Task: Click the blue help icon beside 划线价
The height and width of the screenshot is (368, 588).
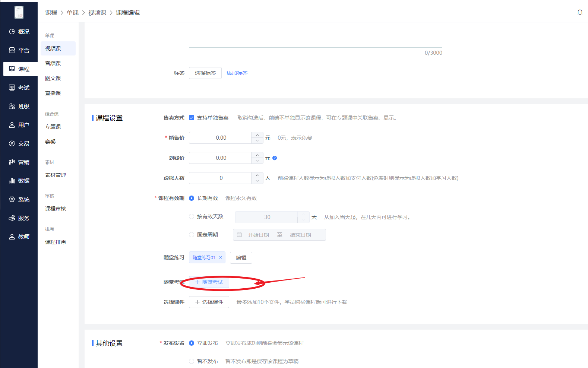Action: click(275, 158)
